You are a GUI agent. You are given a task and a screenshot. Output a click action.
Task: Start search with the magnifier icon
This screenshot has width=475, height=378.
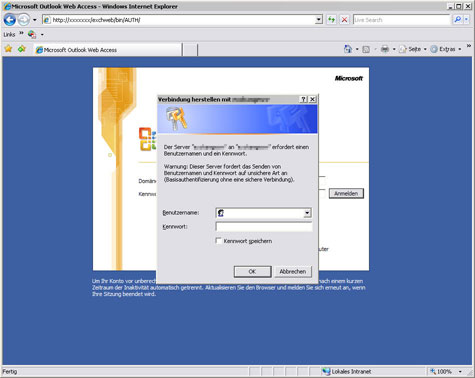(x=458, y=20)
